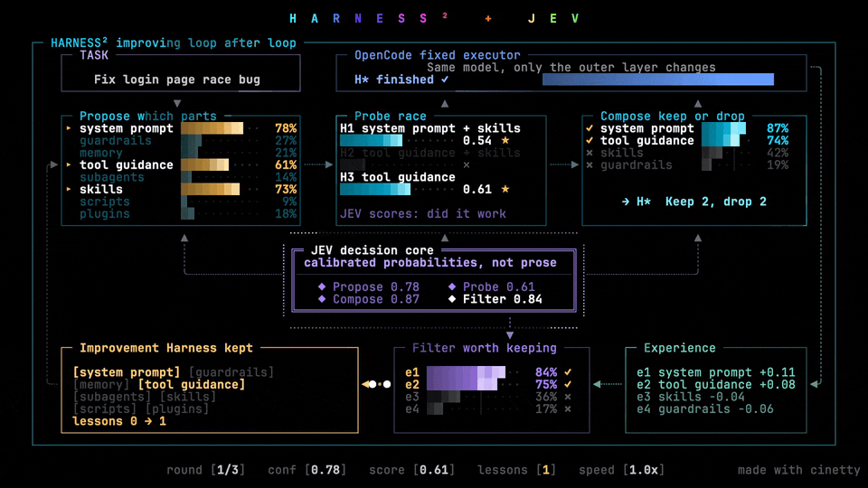Click the × mark on e4 17% row
This screenshot has height=488, width=868.
[x=568, y=408]
